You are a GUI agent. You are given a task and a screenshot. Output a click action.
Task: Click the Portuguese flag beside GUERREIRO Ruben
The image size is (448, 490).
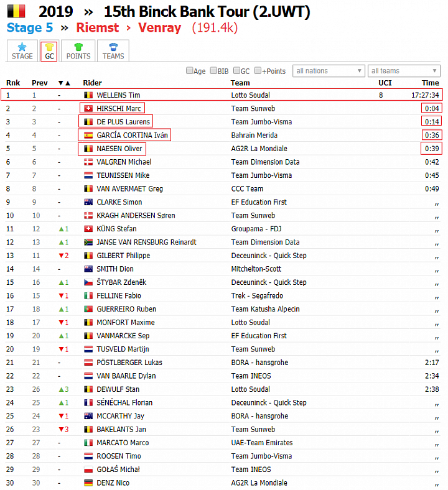click(x=88, y=309)
